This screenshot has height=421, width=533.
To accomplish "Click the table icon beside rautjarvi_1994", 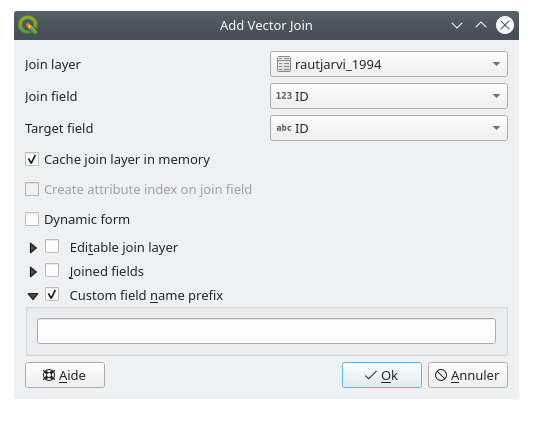I will point(283,64).
